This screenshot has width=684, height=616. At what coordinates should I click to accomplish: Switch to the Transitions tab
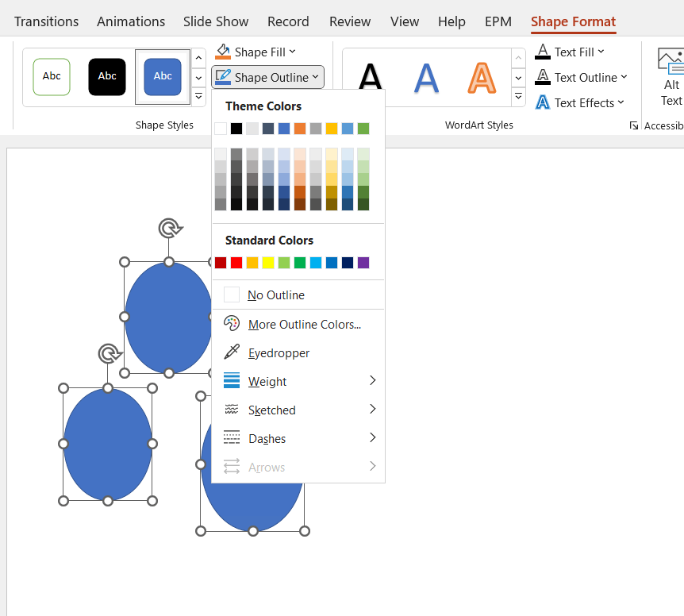pos(46,21)
